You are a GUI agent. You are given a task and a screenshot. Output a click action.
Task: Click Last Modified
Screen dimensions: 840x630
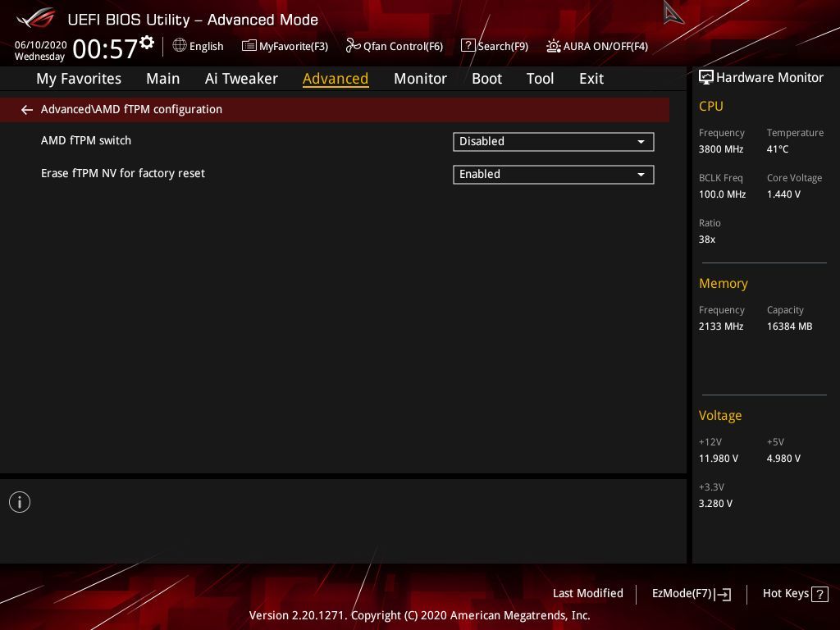tap(587, 594)
